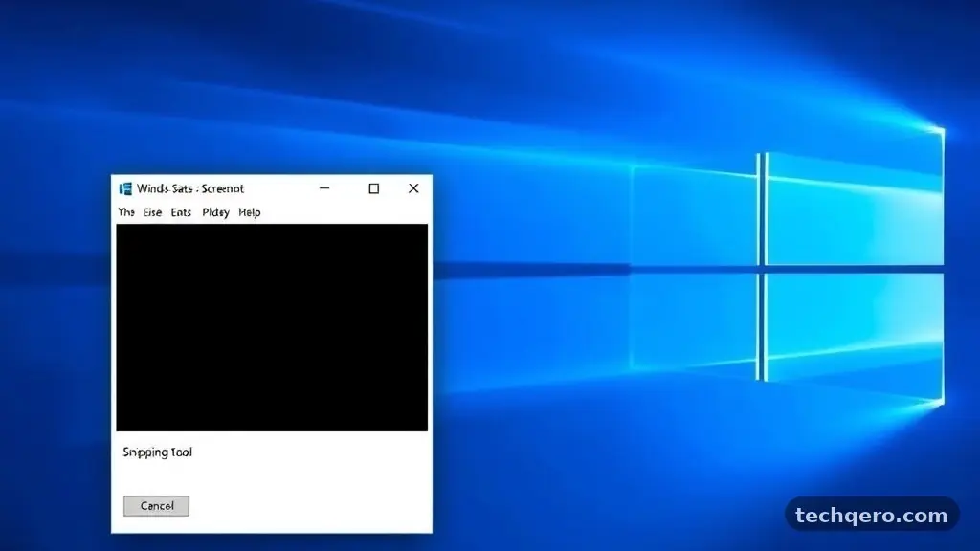Click the app icon in the title bar

pos(125,188)
